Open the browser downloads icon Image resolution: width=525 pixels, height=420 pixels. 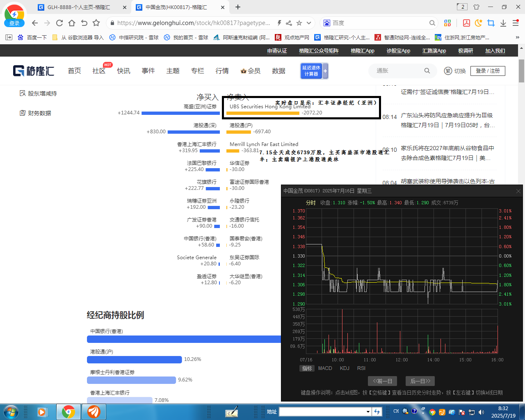point(503,23)
